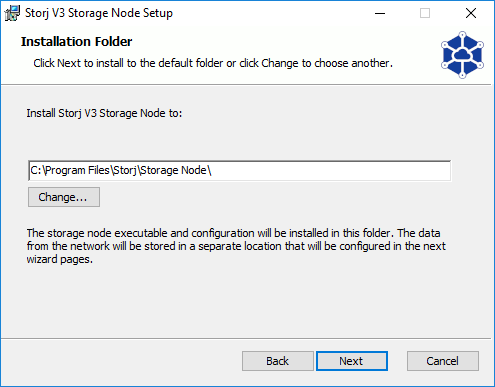The image size is (495, 387).
Task: Click the 'Click Next to install' instruction text
Action: [213, 63]
